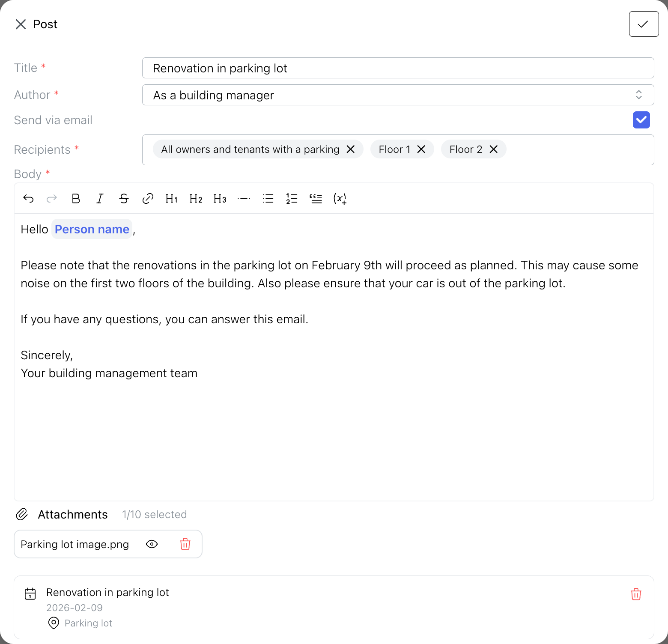This screenshot has width=668, height=644.
Task: Confirm the post with checkmark button
Action: point(644,24)
